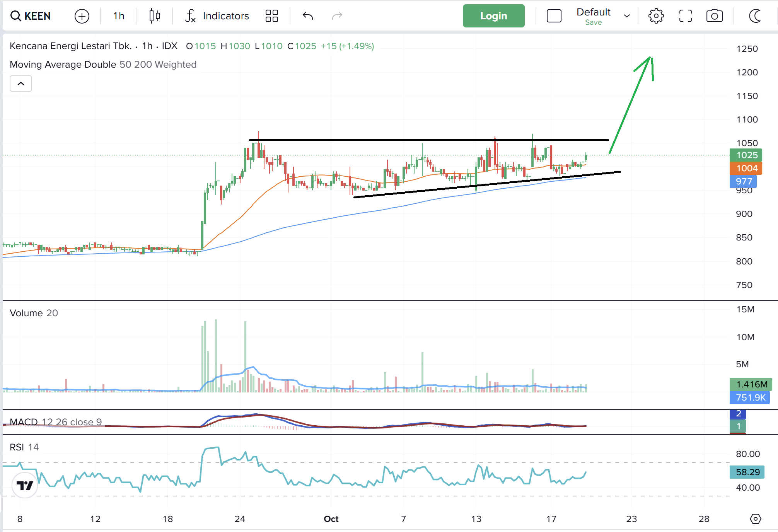
Task: Click the Login button
Action: click(493, 16)
